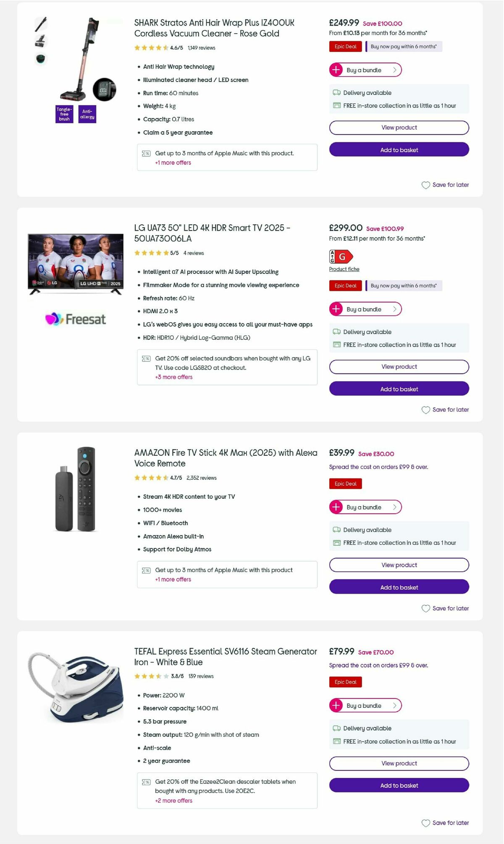Click the pink plus icon on Fire TV Stick bundle
Viewport: 504px width, 844px height.
click(336, 507)
